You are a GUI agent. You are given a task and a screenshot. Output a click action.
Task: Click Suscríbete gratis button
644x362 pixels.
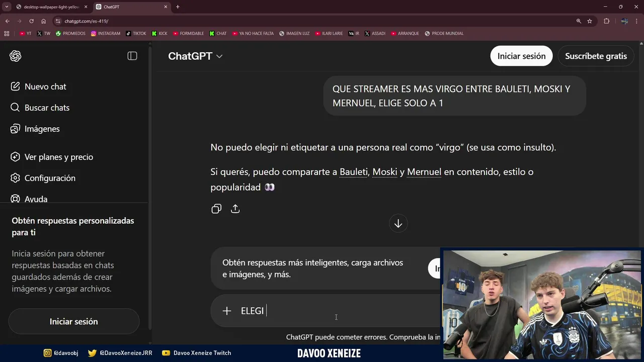pyautogui.click(x=596, y=56)
